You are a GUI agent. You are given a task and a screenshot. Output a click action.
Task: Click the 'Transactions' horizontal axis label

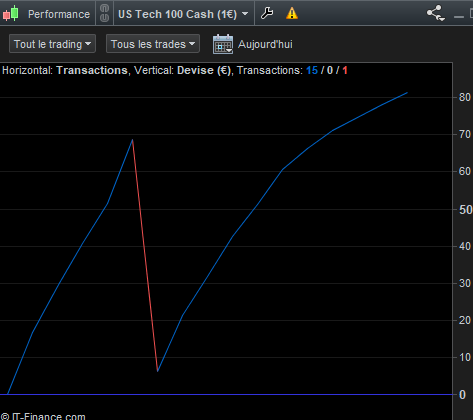92,70
